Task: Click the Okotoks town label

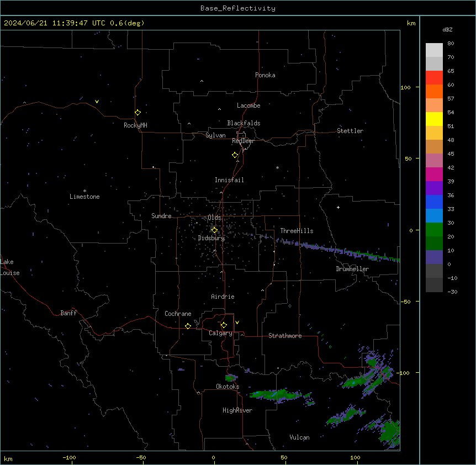Action: click(228, 387)
